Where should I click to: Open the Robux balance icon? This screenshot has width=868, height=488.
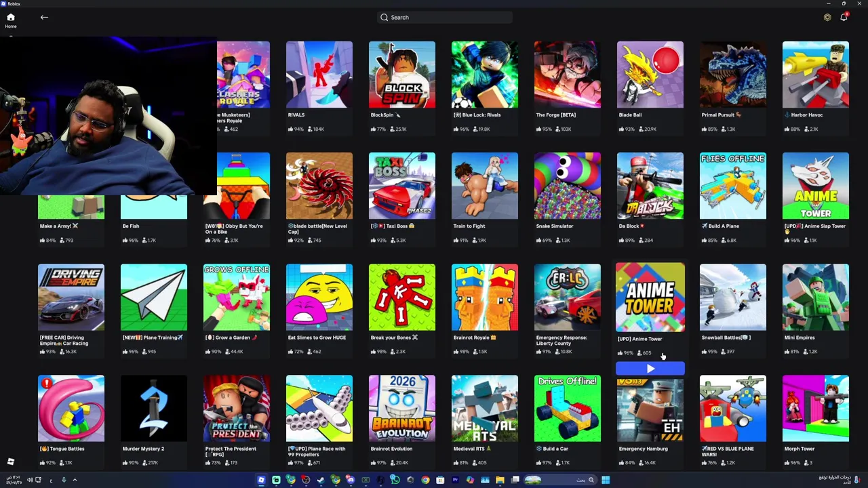[x=827, y=17]
